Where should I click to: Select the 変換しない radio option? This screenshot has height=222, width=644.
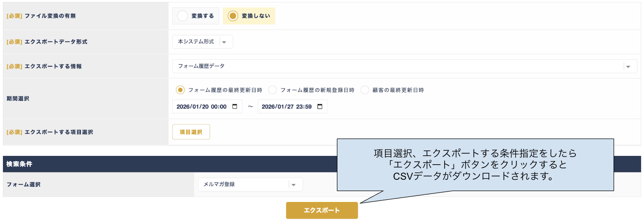(233, 16)
